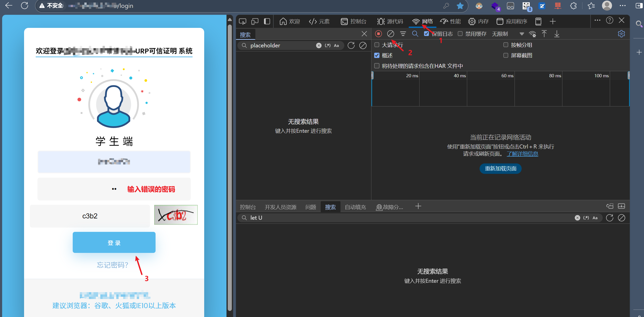644x317 pixels.
Task: Click the clear network log icon
Action: pos(390,34)
